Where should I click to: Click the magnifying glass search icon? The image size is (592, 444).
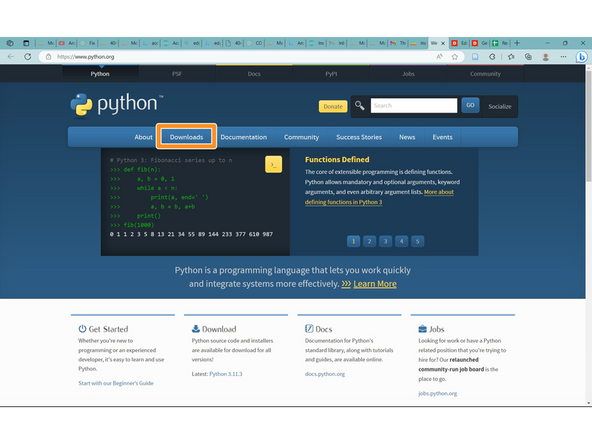pyautogui.click(x=359, y=106)
